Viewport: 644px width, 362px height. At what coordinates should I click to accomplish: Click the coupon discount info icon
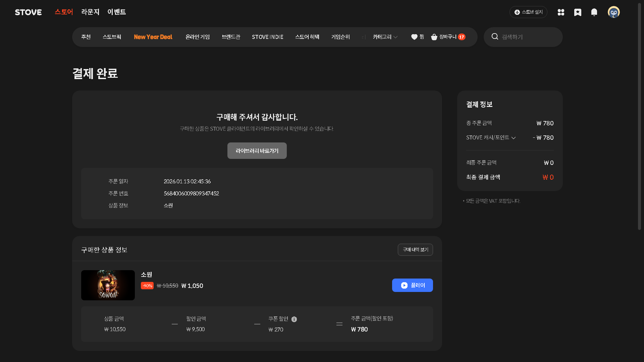(x=294, y=319)
